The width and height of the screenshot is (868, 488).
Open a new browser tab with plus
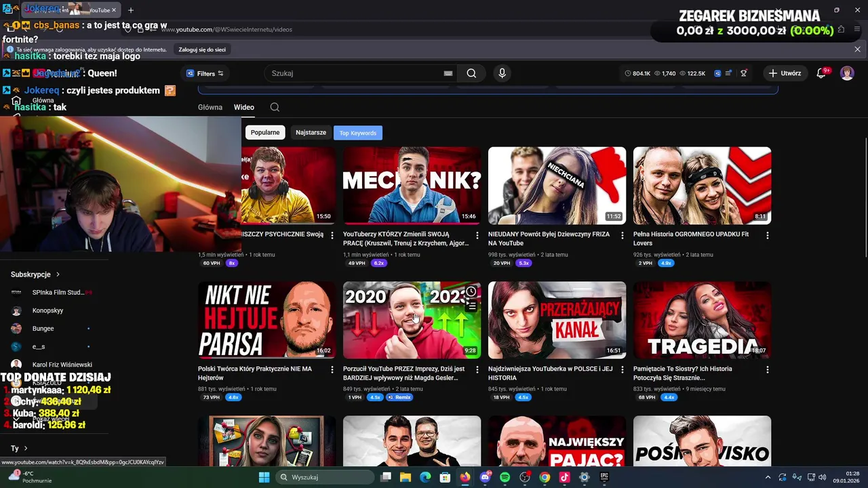131,10
